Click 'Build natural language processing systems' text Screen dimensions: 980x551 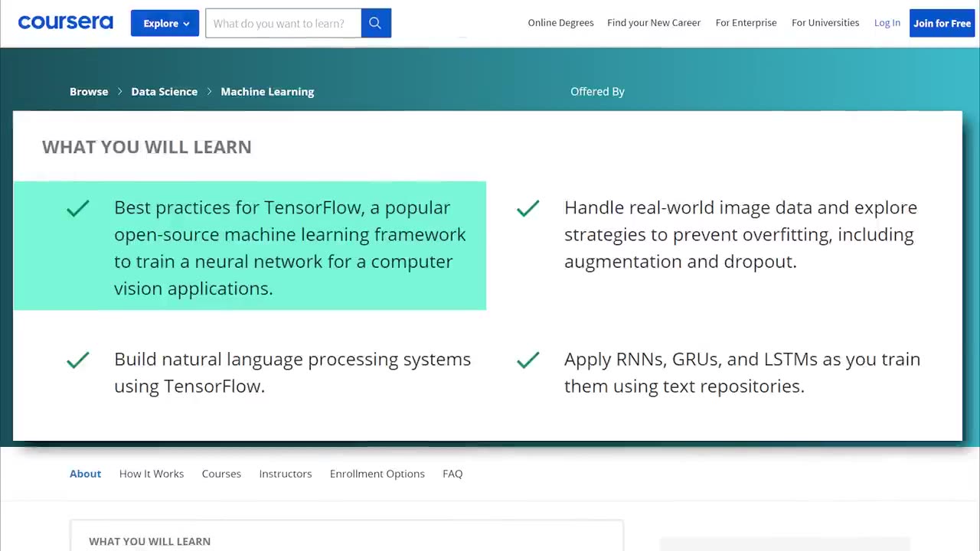[x=292, y=373]
